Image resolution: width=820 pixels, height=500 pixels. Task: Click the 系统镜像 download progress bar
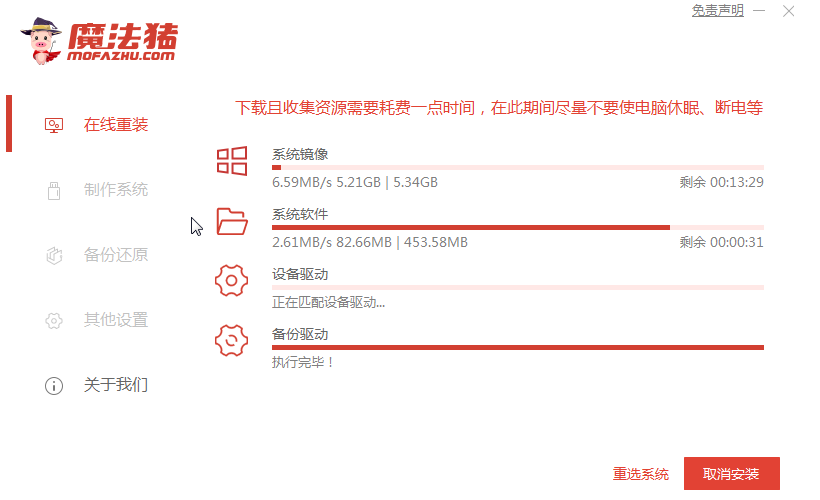517,167
